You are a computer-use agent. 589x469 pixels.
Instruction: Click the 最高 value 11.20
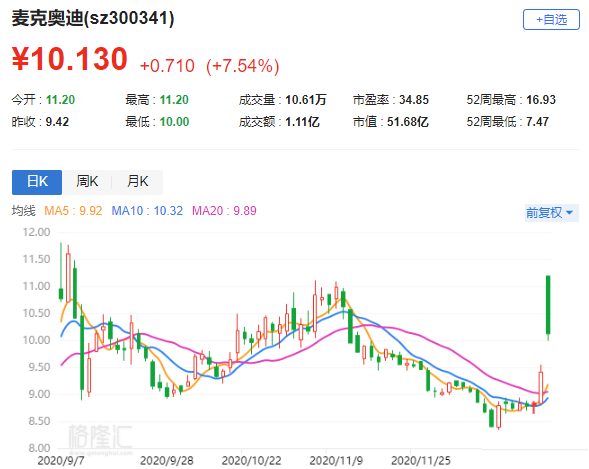tap(174, 100)
